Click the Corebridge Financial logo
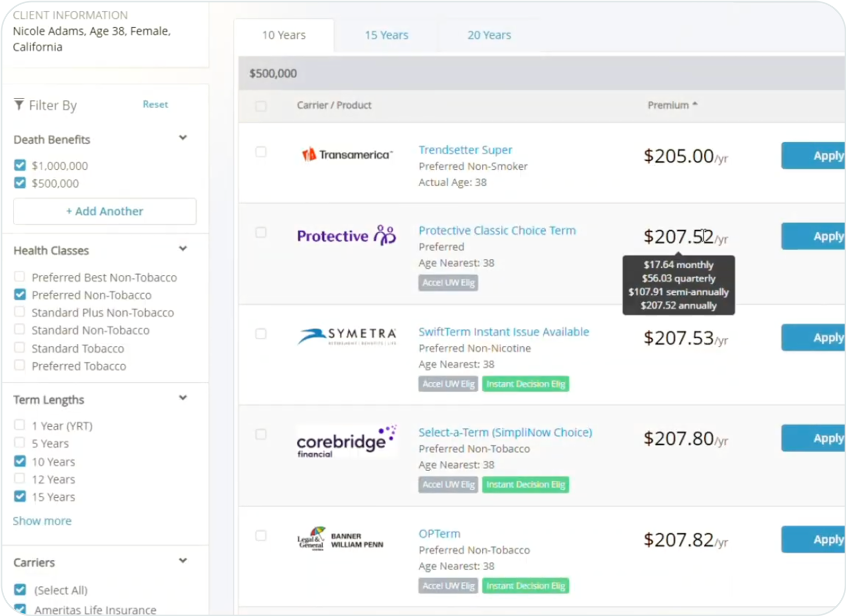This screenshot has width=846, height=616. click(346, 441)
